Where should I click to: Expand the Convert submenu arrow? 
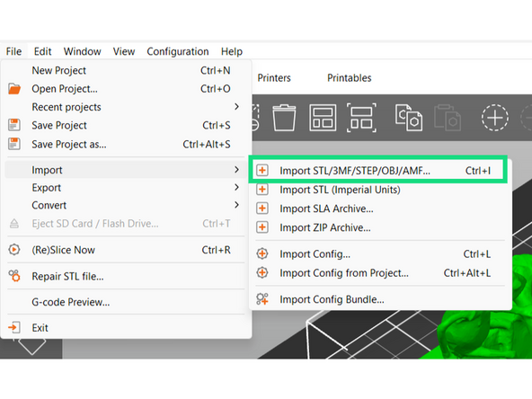tap(236, 205)
